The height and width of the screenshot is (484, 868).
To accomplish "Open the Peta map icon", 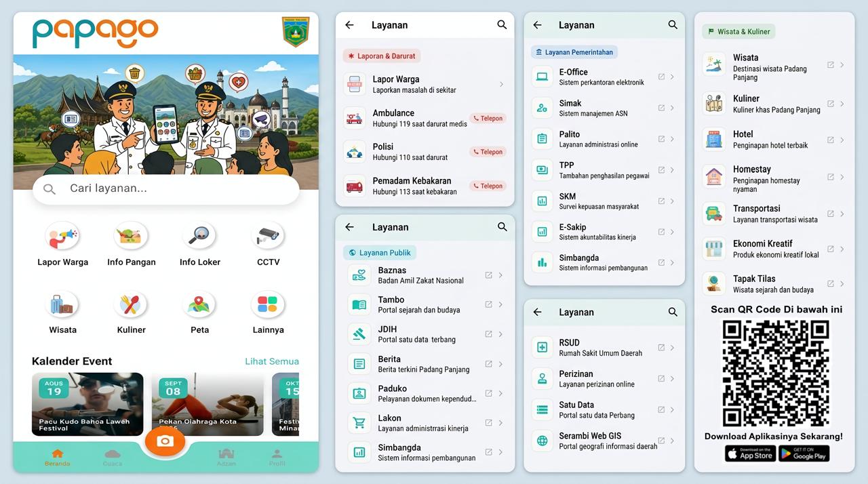I will 199,305.
